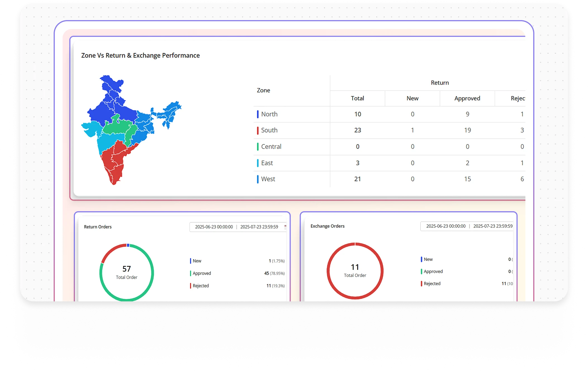Select the Return column group header
Screen dimensions: 588x373
click(440, 82)
